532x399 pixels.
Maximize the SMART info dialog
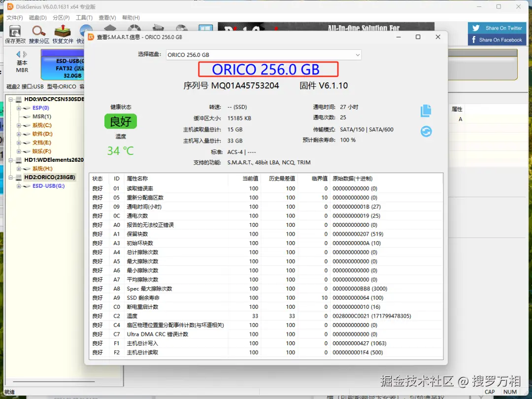click(418, 36)
